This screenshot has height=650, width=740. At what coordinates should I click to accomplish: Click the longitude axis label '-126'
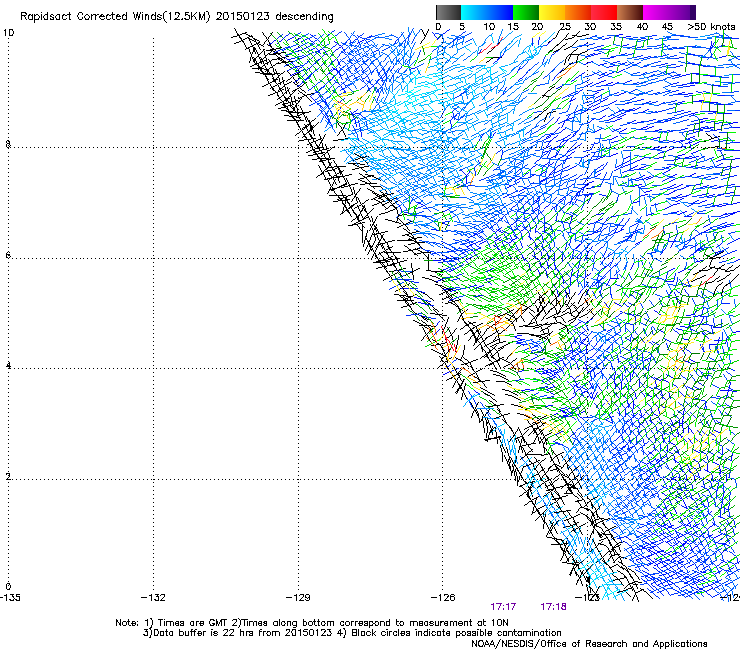tap(443, 598)
